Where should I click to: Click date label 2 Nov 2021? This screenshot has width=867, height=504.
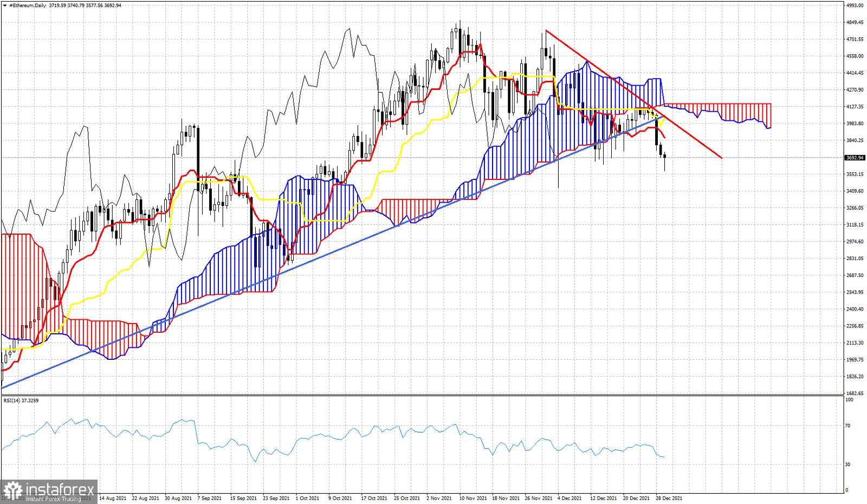point(439,498)
